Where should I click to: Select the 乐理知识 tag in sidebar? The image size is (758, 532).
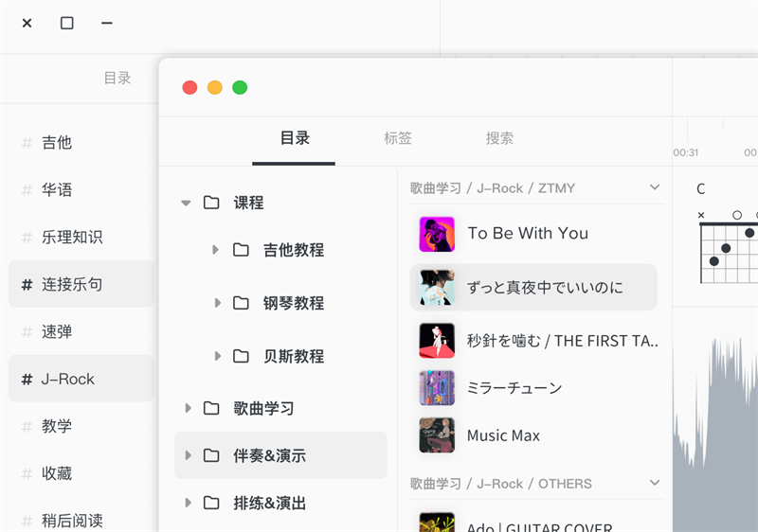(71, 237)
